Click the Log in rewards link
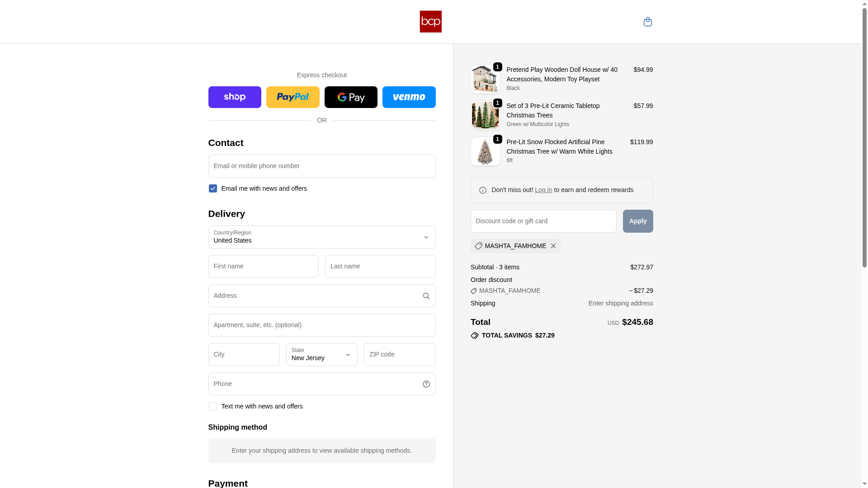 tap(543, 190)
